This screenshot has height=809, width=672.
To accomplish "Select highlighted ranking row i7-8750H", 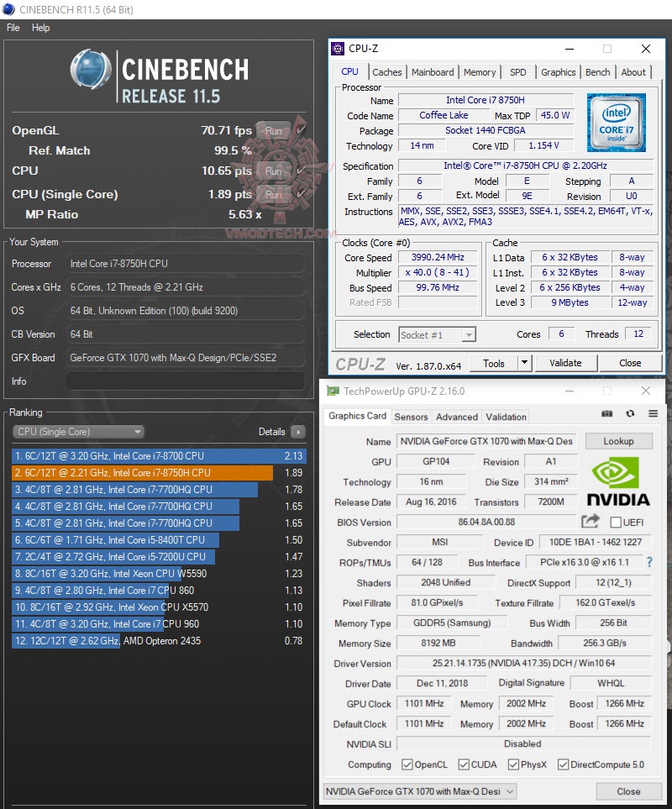I will [x=159, y=473].
